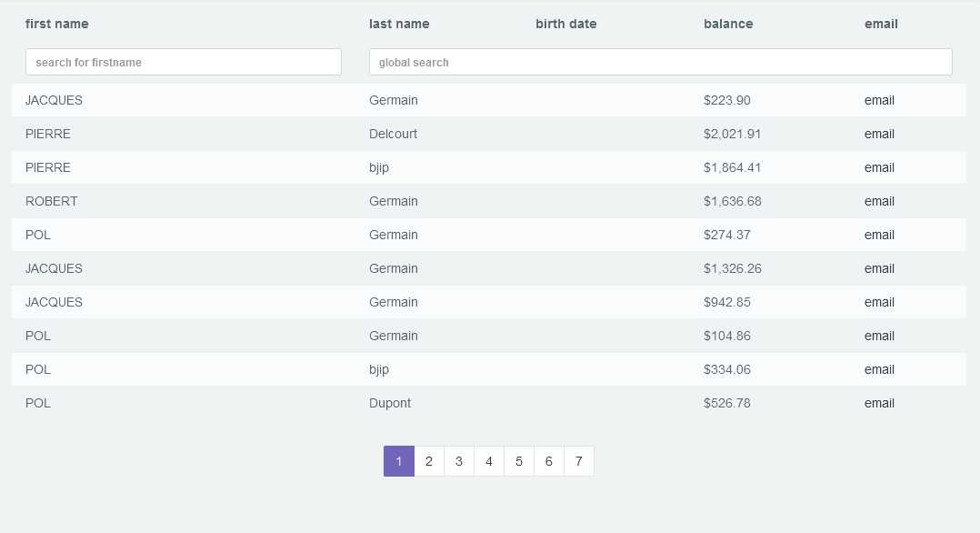
Task: Select the ROBERT Germain row
Action: coord(52,201)
